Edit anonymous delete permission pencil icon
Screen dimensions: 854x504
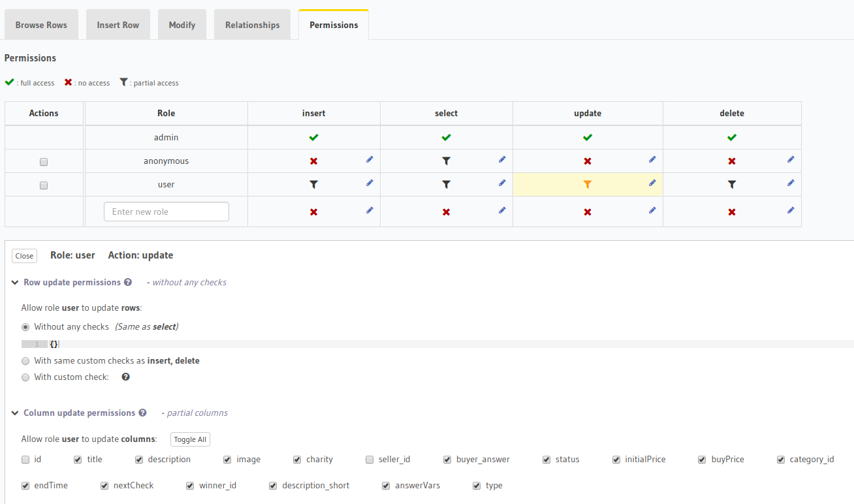[x=791, y=159]
